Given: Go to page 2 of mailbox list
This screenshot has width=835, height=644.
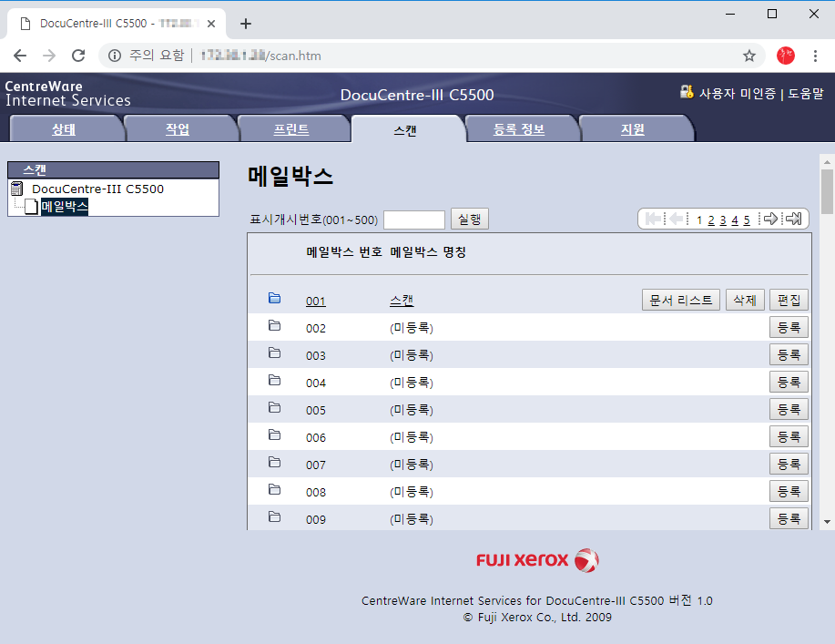Looking at the screenshot, I should 711,220.
